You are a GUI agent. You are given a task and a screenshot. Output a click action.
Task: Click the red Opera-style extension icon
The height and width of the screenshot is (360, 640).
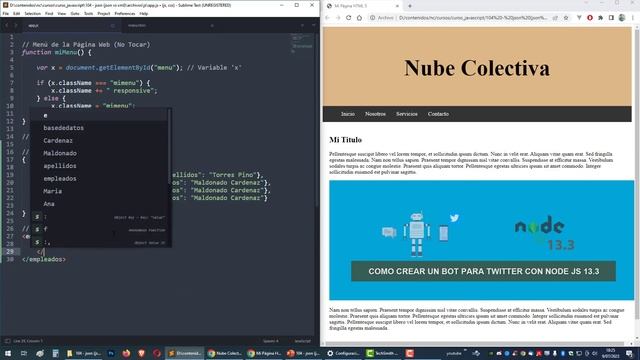[590, 18]
